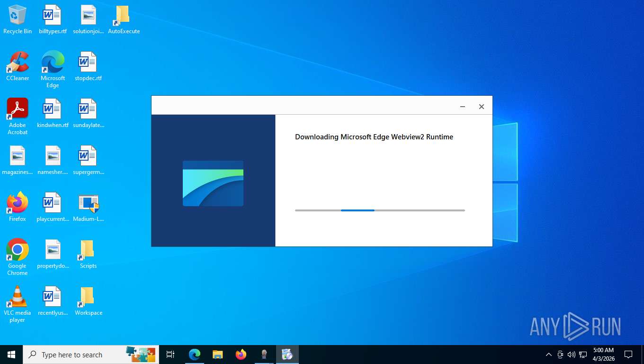The image size is (644, 364).
Task: Close the WebView2 installer window
Action: (482, 107)
